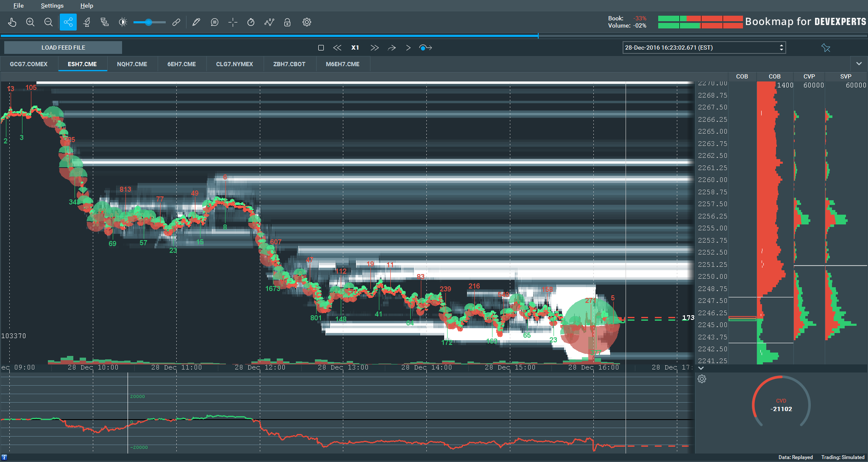Click the X1 replay speed label

pyautogui.click(x=355, y=48)
